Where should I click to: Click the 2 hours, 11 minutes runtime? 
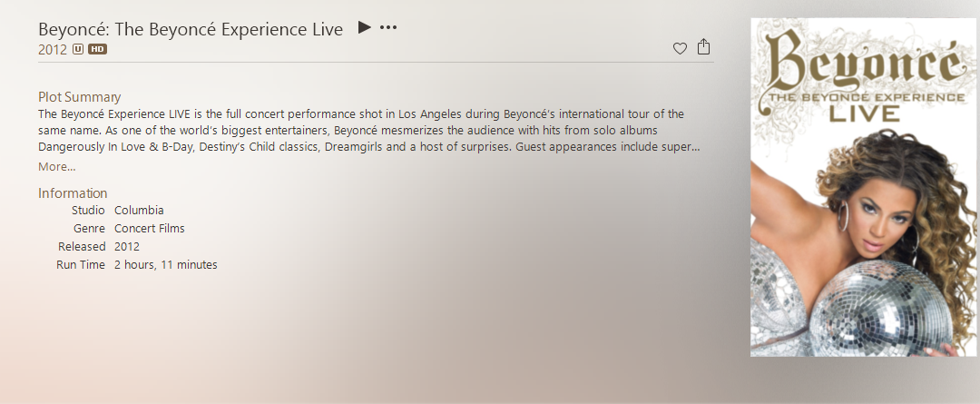click(166, 264)
